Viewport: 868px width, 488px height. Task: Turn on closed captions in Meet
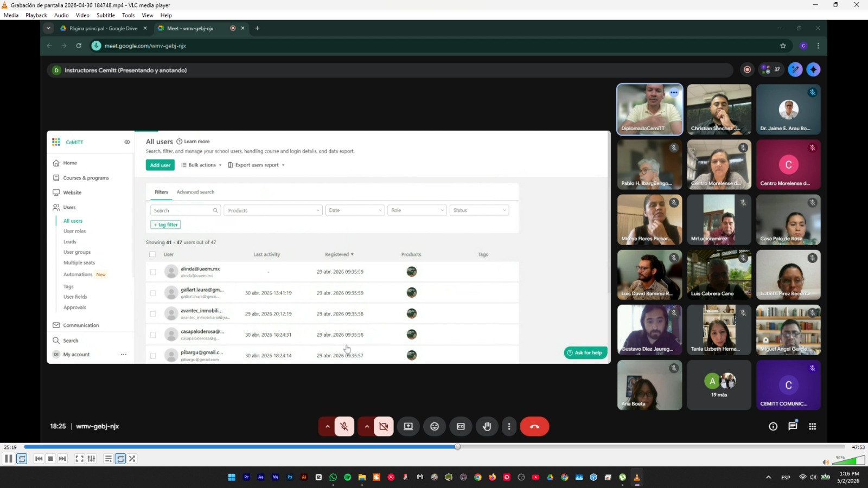[461, 427]
